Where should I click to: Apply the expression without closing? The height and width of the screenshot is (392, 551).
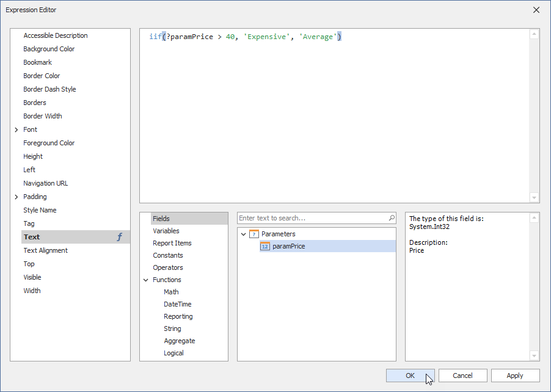[515, 375]
